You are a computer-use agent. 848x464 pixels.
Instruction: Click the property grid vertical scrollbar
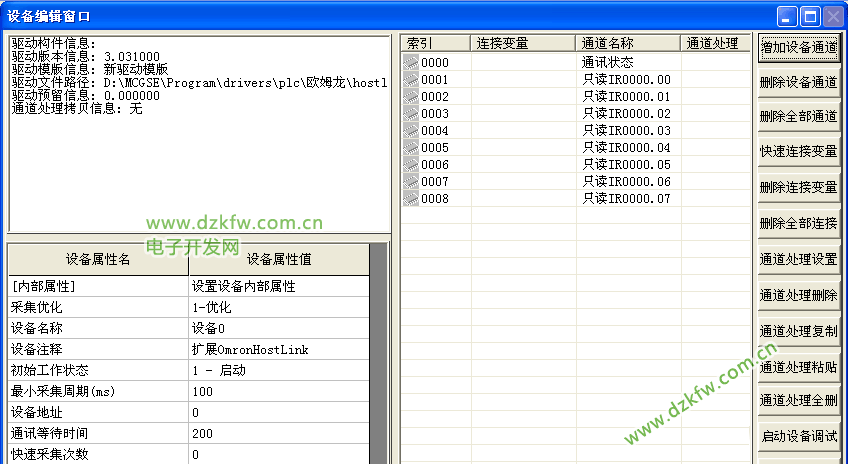click(378, 352)
